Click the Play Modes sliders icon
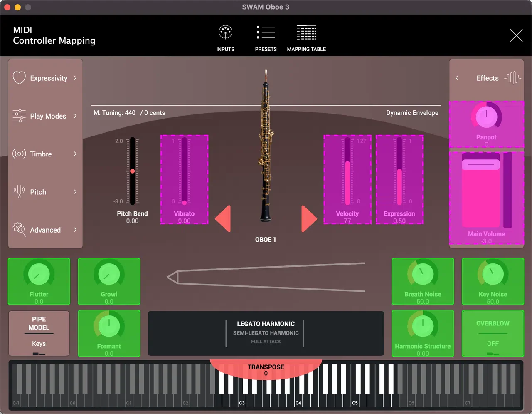Viewport: 532px width, 414px height. [19, 116]
